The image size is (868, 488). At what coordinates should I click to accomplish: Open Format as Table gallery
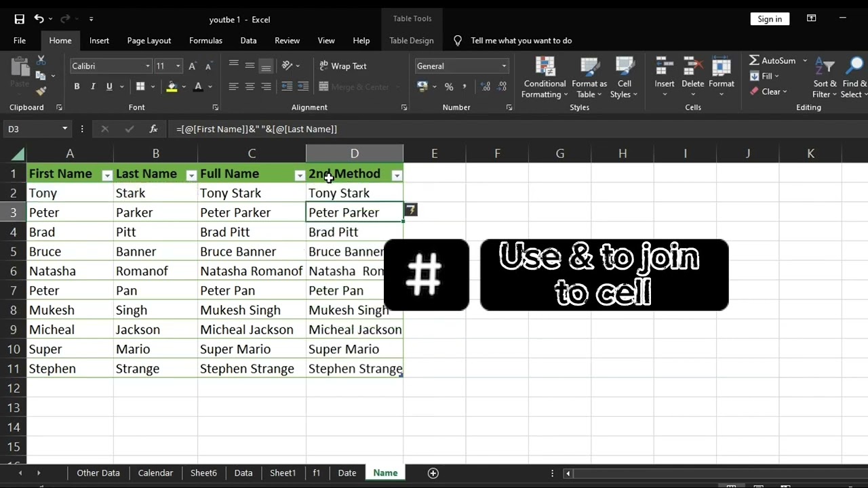[x=589, y=77]
